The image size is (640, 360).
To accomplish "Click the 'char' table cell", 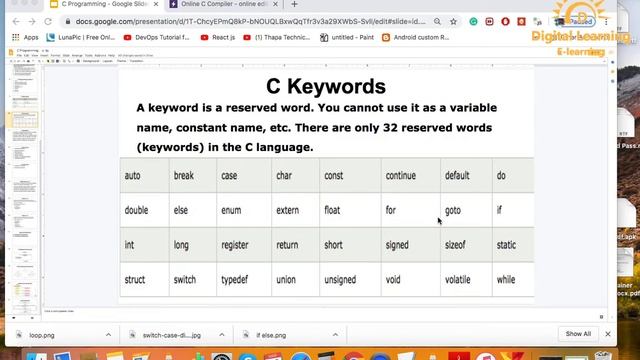I will pos(296,176).
